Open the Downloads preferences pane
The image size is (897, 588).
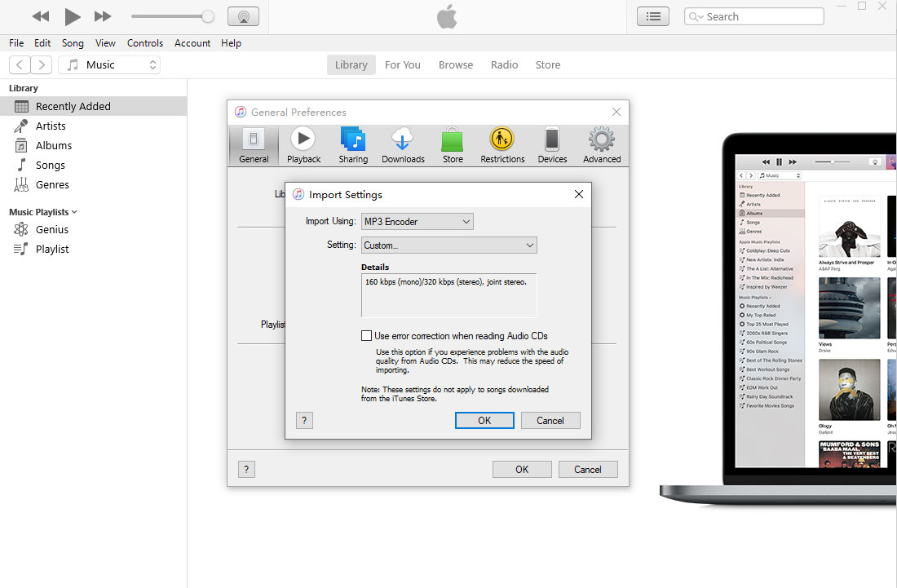403,146
